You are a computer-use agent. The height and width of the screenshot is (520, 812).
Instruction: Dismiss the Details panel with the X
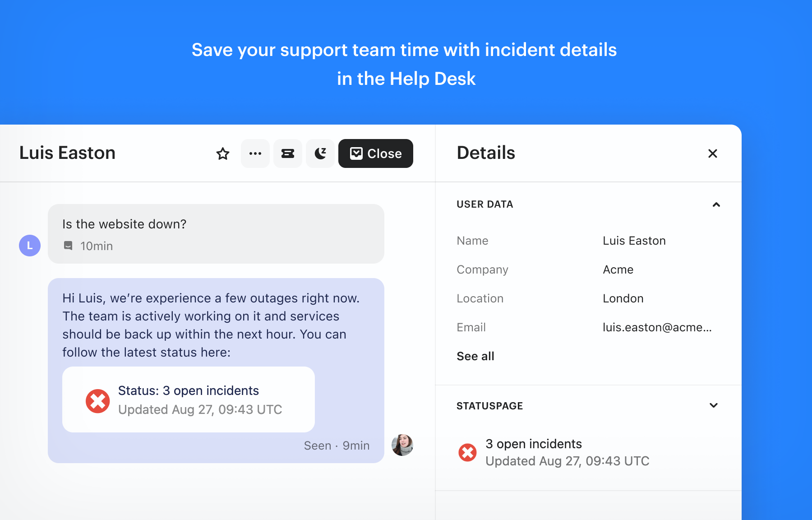712,153
